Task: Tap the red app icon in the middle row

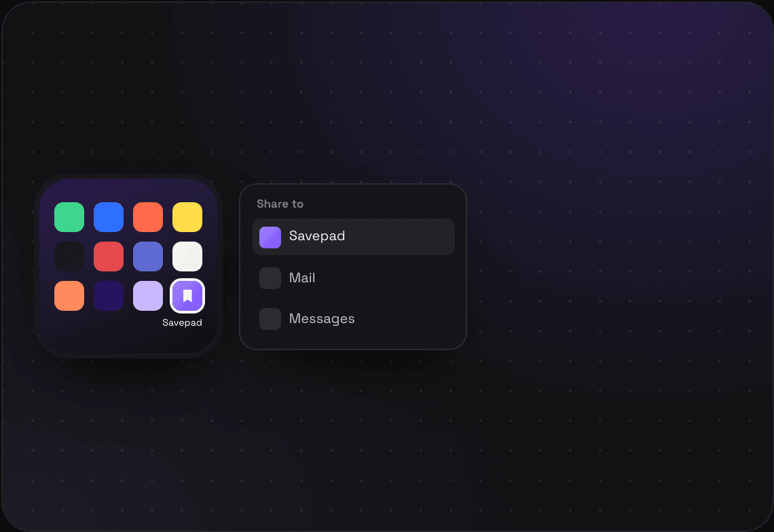Action: [109, 256]
